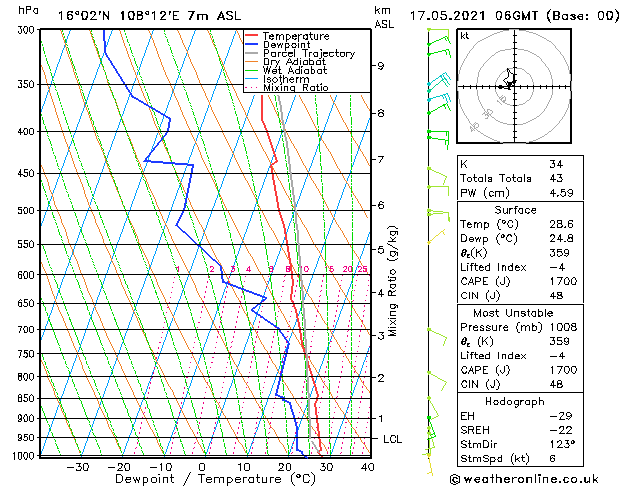Click the 700 hPa pressure axis label
Viewport: 629px width, 486px height.
click(28, 330)
